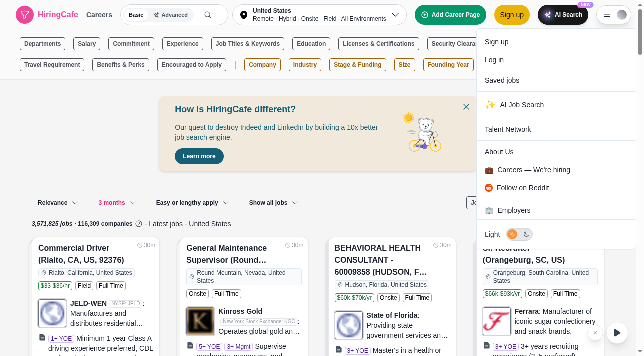Click document icon in General Maintenance card
The width and height of the screenshot is (644, 356).
(190, 346)
